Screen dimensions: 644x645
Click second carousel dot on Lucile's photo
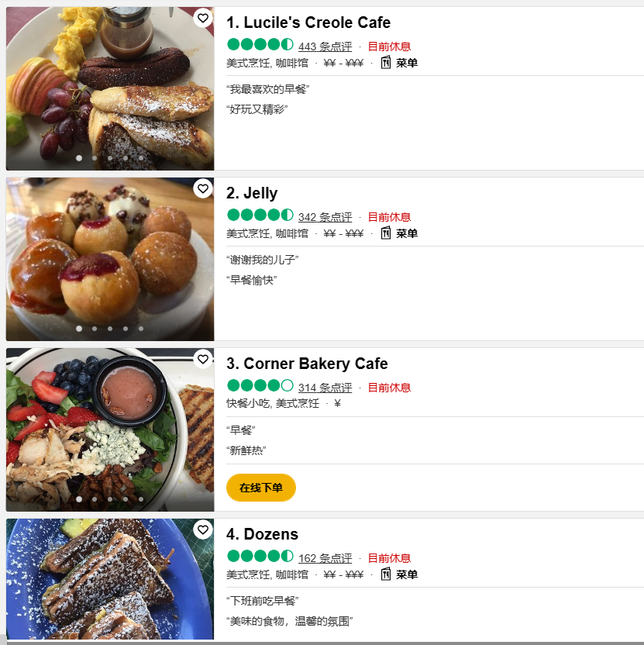(95, 158)
